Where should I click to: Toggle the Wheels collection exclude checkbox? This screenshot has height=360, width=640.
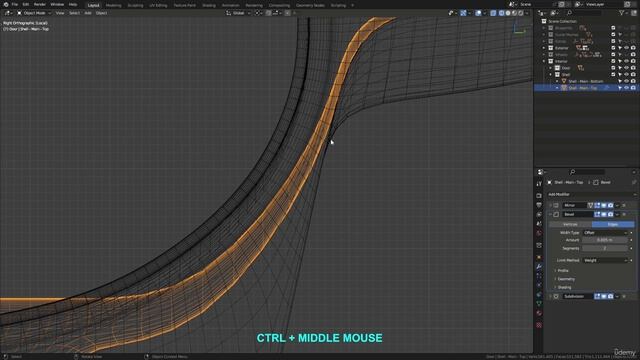[613, 55]
